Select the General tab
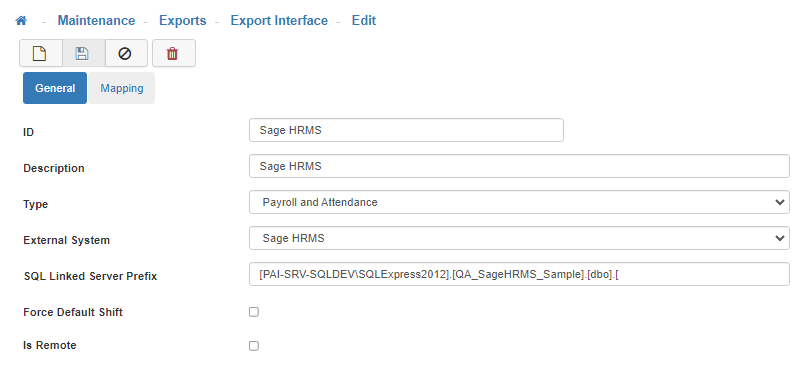 click(55, 88)
